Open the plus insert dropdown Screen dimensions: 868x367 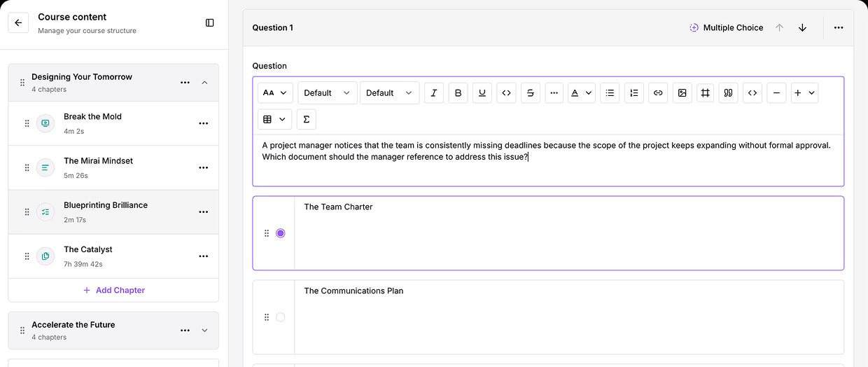tap(804, 92)
